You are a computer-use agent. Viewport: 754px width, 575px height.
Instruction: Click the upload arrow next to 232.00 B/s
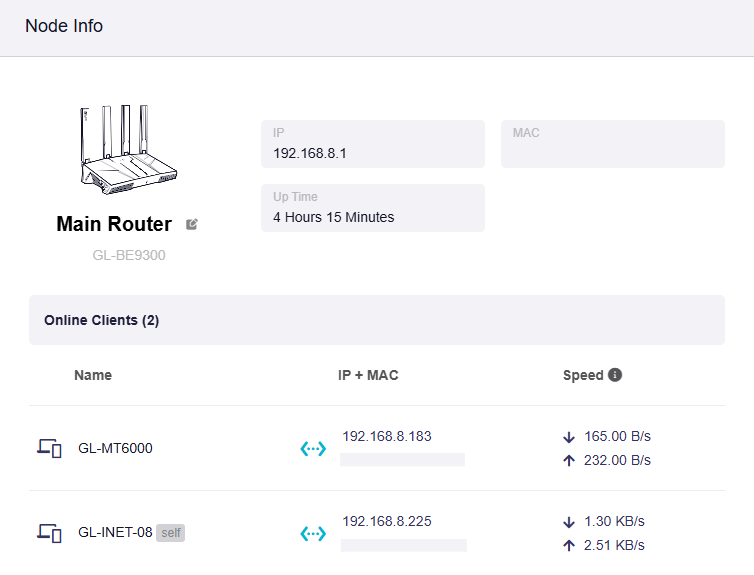tap(569, 461)
